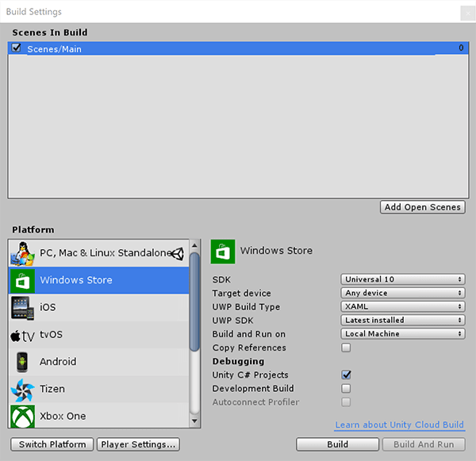Close the Build Settings window
This screenshot has height=461, width=476.
pos(468,13)
